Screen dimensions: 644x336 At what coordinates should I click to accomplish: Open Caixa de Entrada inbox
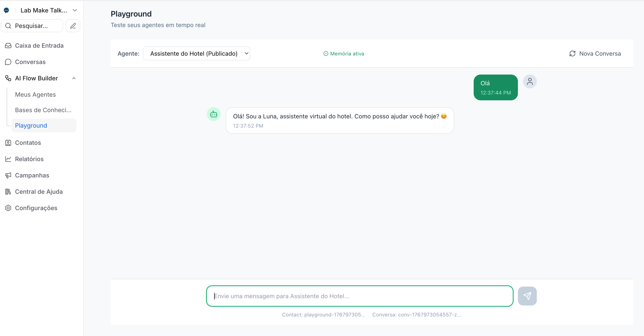click(39, 46)
